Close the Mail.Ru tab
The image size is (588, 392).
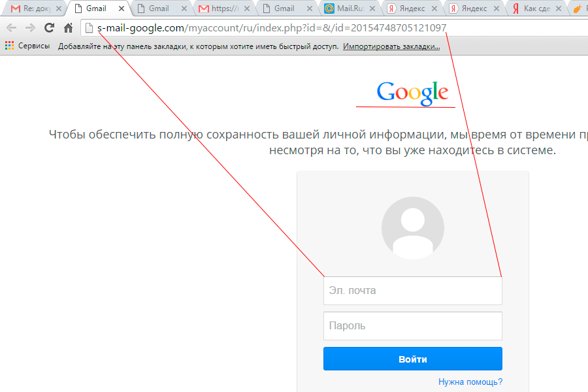[x=372, y=9]
